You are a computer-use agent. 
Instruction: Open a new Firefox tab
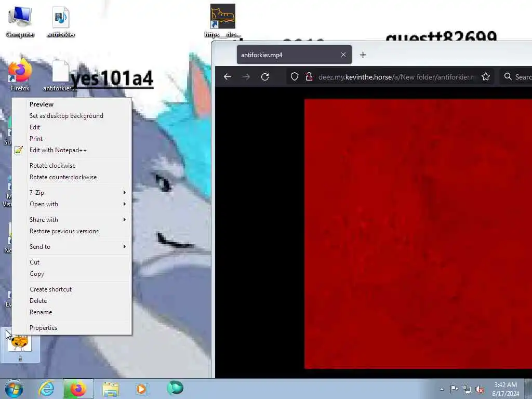(363, 55)
